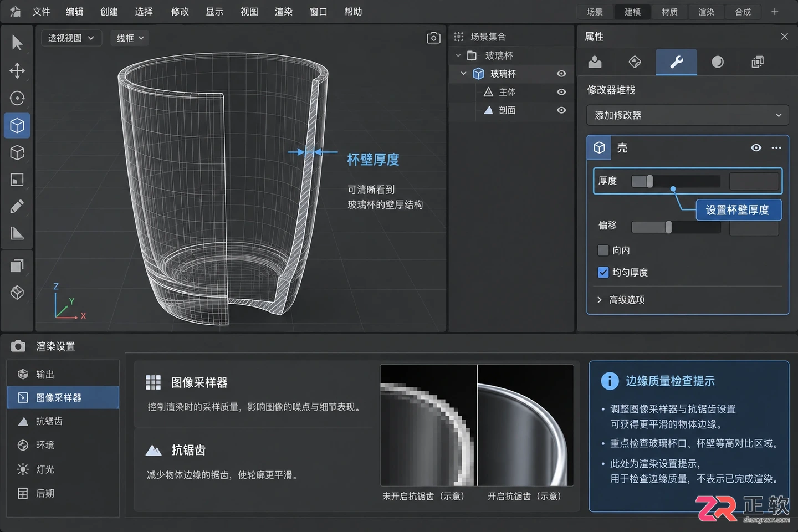This screenshot has height=532, width=798.
Task: Collapse the 玻璃杯 object tree node
Action: point(464,74)
